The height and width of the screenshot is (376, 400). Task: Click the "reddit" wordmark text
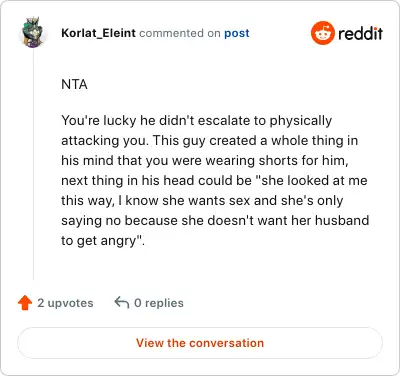[x=360, y=33]
